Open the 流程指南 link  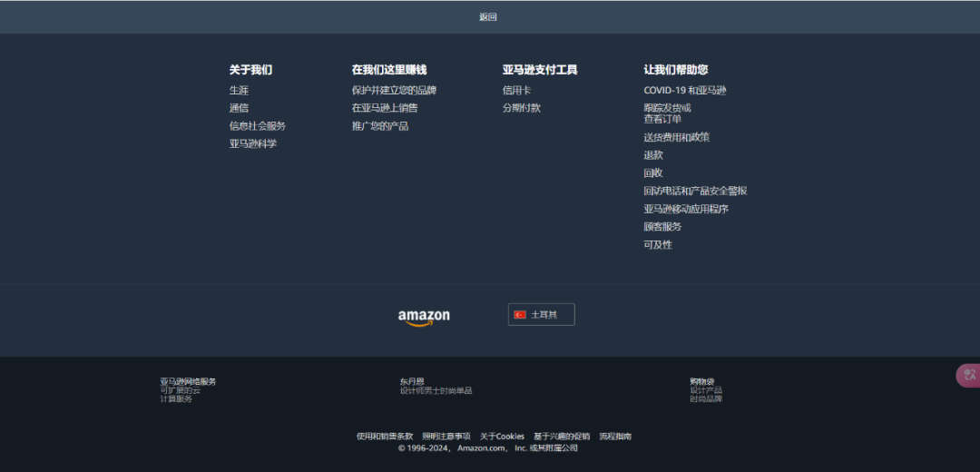click(615, 437)
